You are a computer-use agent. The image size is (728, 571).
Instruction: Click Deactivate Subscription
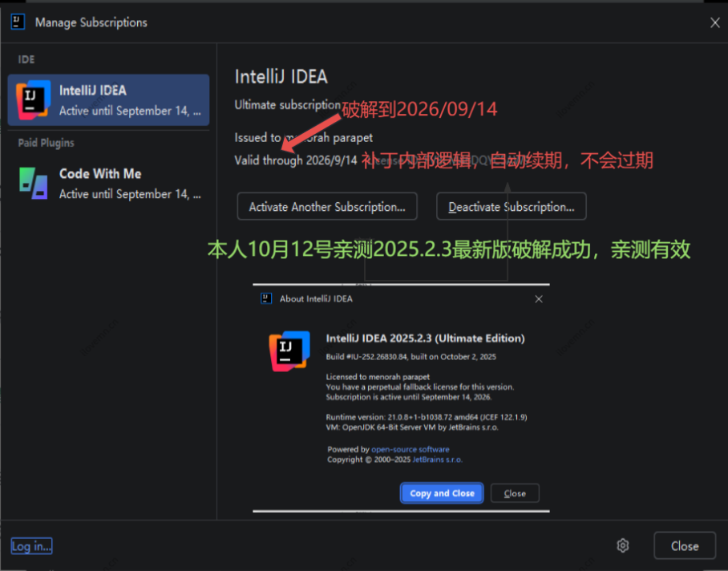point(511,206)
